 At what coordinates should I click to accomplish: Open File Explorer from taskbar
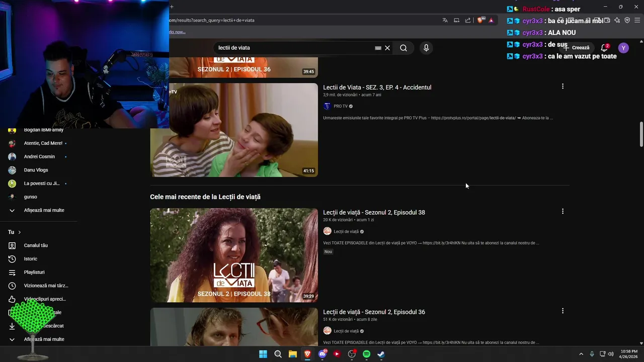tap(292, 354)
